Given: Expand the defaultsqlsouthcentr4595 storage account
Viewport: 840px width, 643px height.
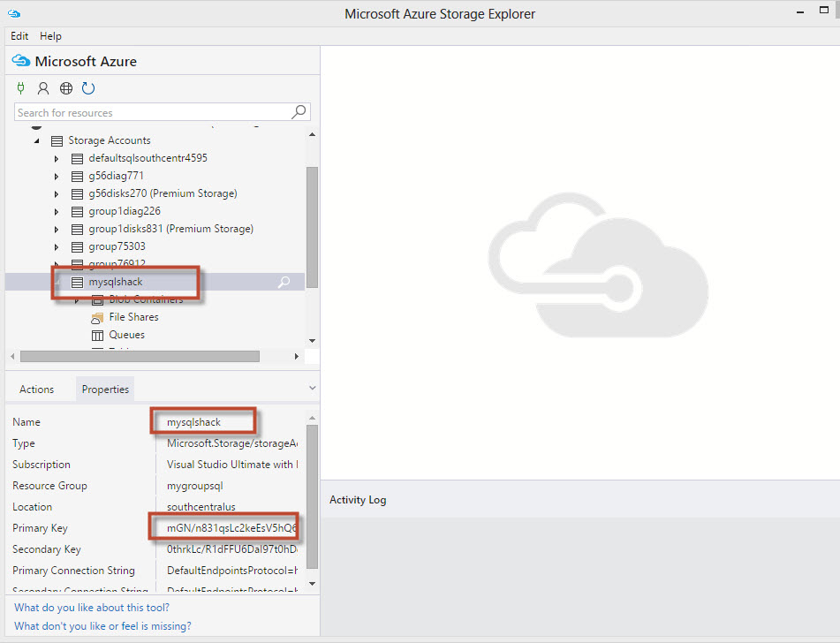Looking at the screenshot, I should [x=57, y=159].
